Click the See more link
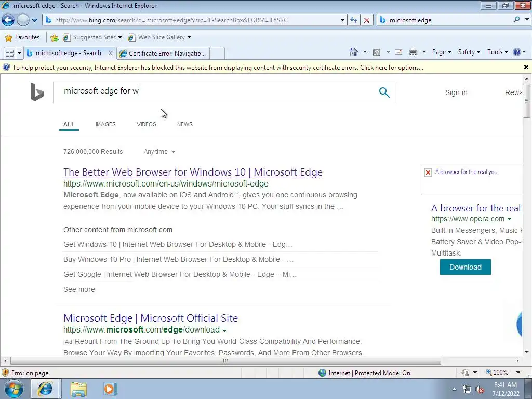 79,289
